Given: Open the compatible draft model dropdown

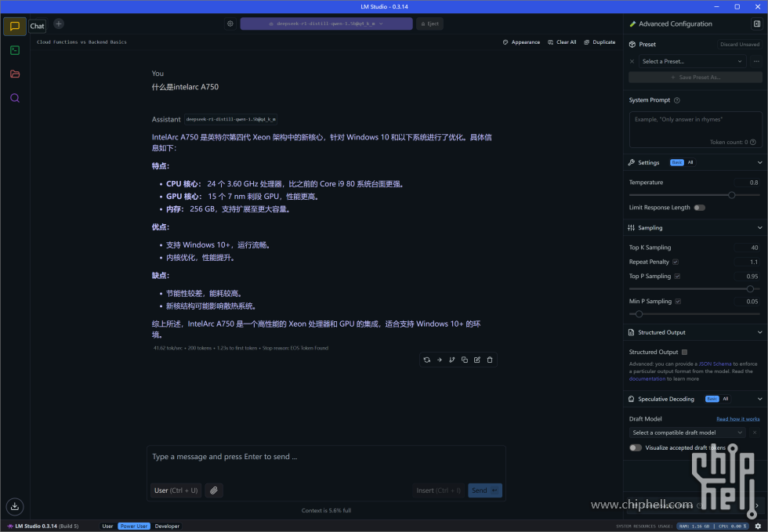Looking at the screenshot, I should point(687,432).
